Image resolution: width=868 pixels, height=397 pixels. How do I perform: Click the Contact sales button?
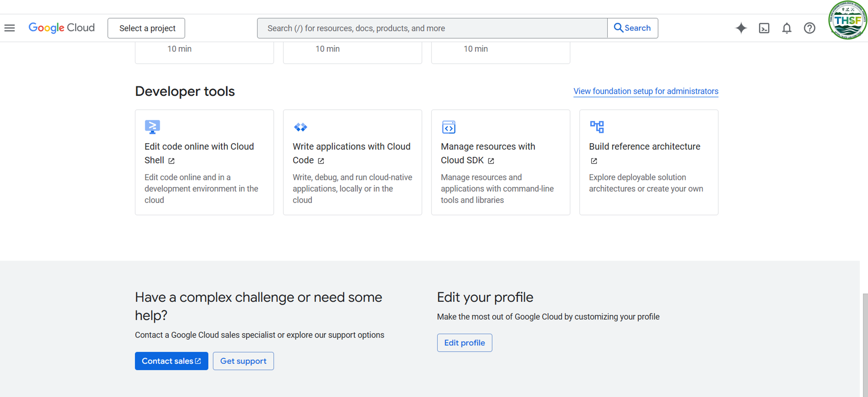point(171,361)
